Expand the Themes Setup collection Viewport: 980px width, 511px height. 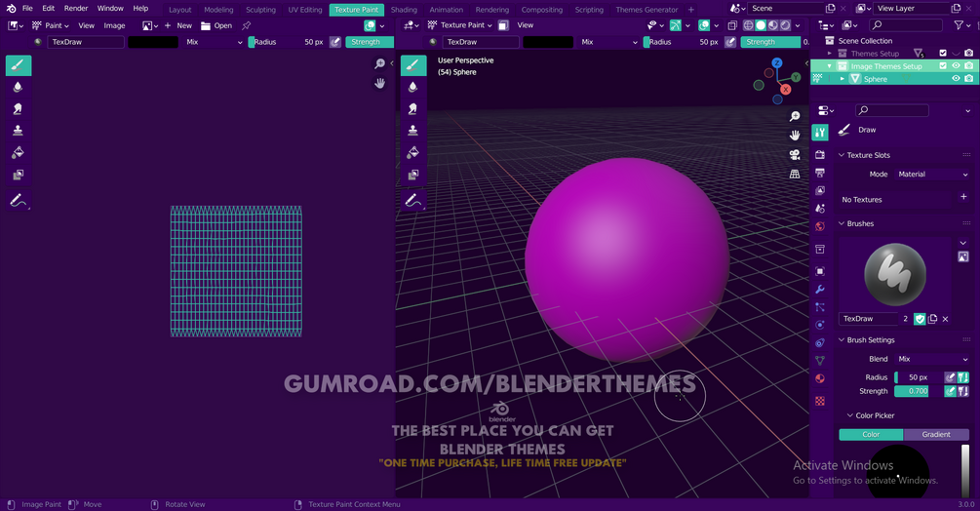[830, 53]
